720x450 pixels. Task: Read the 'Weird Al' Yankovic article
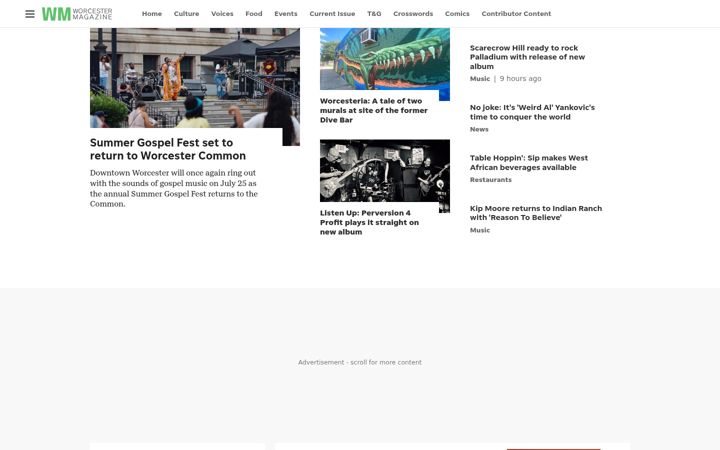(x=532, y=112)
